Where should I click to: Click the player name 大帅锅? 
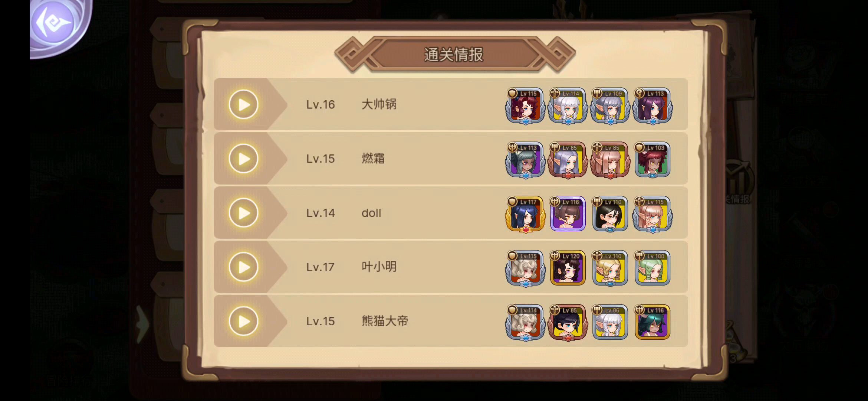(x=379, y=104)
